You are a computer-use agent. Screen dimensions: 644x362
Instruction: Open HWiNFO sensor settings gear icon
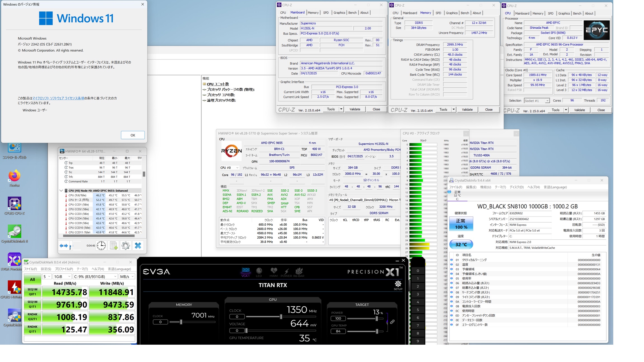(126, 246)
